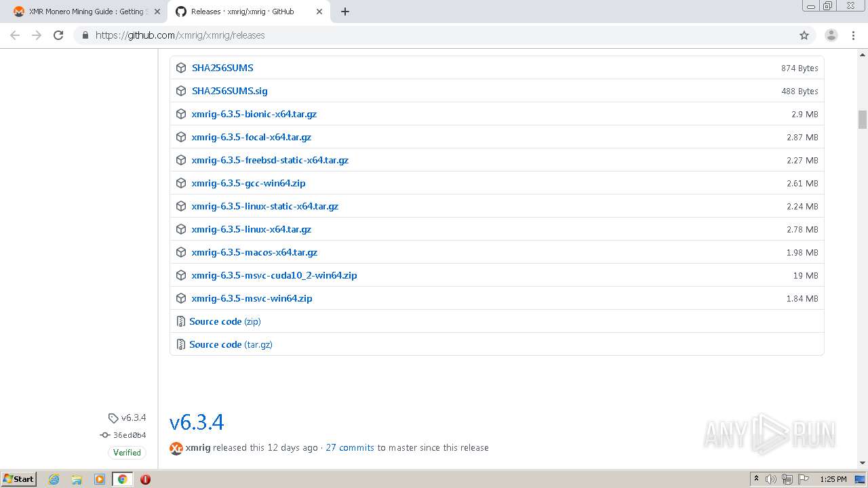Screen dimensions: 868x488
Task: Go back with the browser back arrow
Action: (15, 35)
